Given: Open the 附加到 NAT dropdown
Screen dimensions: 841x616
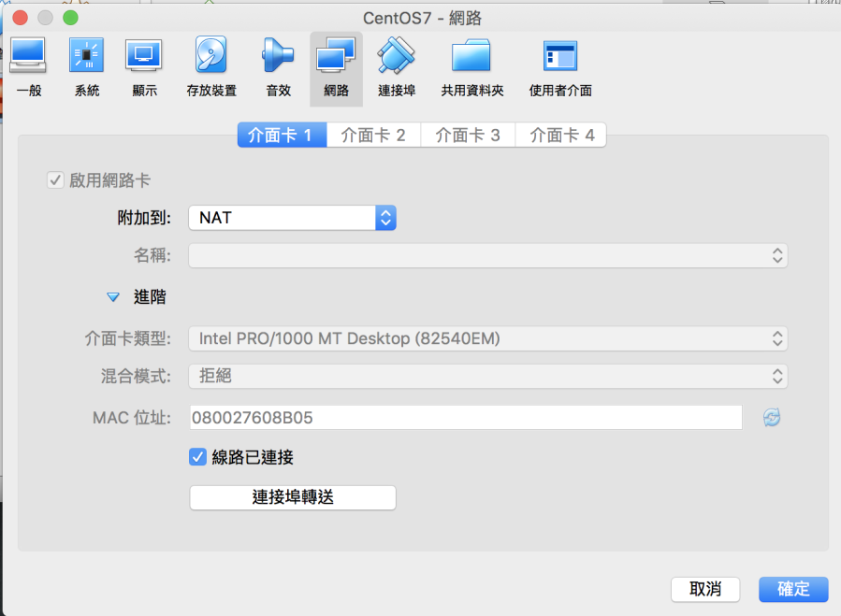Looking at the screenshot, I should click(x=292, y=218).
